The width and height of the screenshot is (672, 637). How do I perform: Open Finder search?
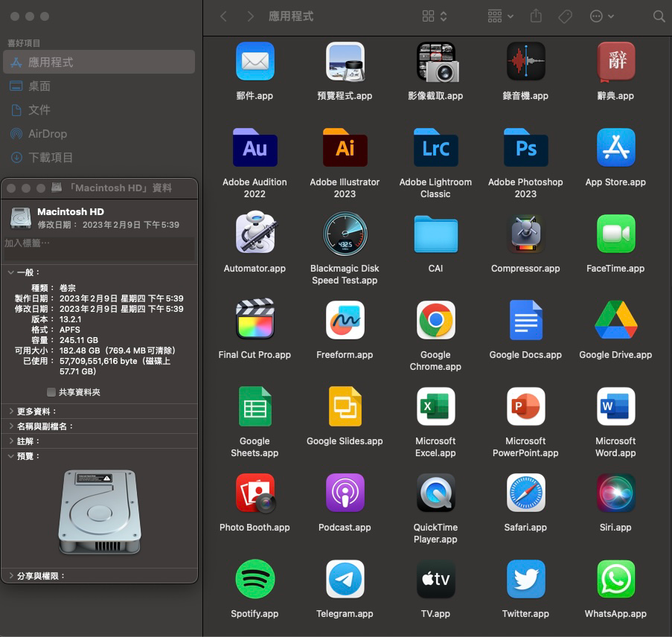coord(659,16)
